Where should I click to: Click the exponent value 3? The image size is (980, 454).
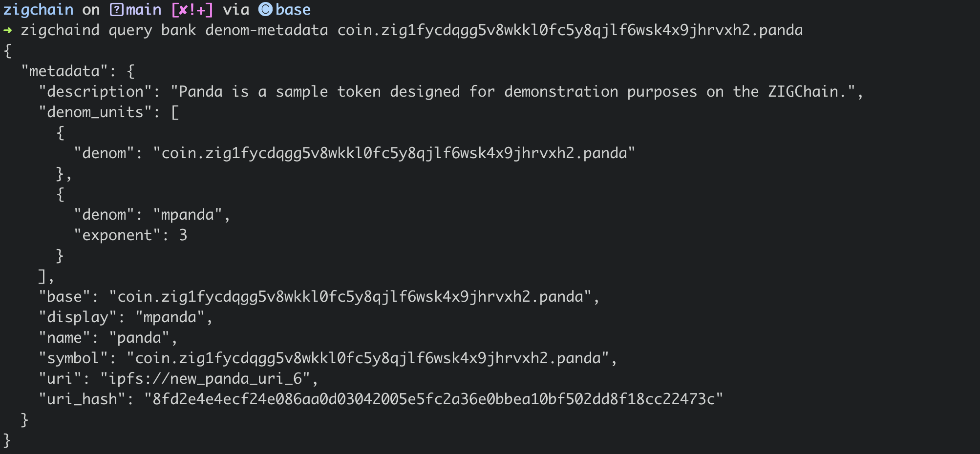click(183, 235)
